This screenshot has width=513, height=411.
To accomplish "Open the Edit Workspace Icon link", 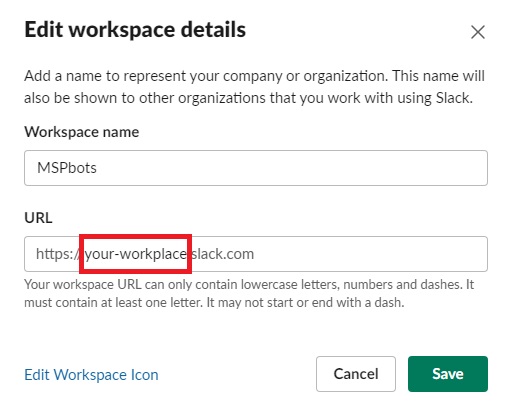I will (91, 375).
